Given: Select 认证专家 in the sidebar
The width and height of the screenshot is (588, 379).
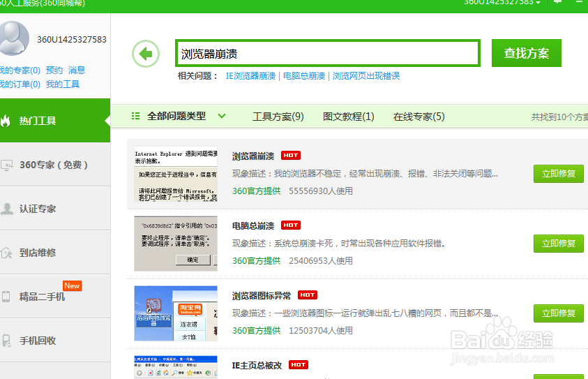Looking at the screenshot, I should [x=55, y=209].
